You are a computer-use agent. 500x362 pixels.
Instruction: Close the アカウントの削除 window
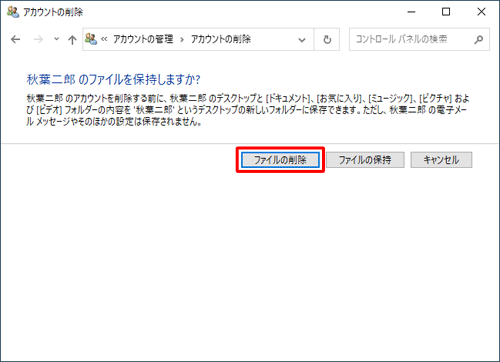tap(481, 12)
